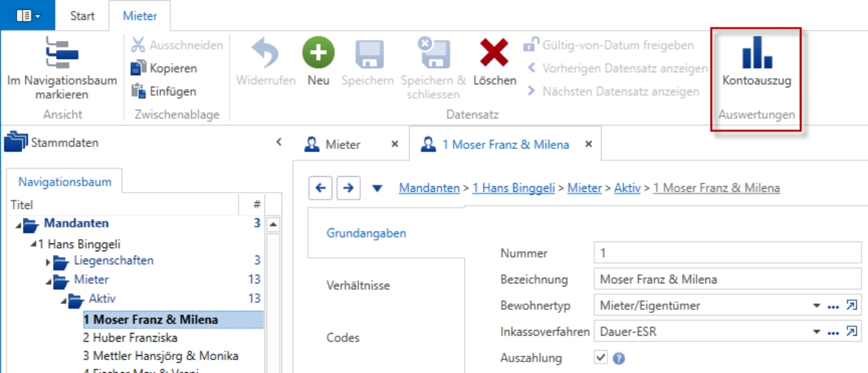The width and height of the screenshot is (868, 373).
Task: Open the breadcrumb history dropdown triangle
Action: point(377,189)
